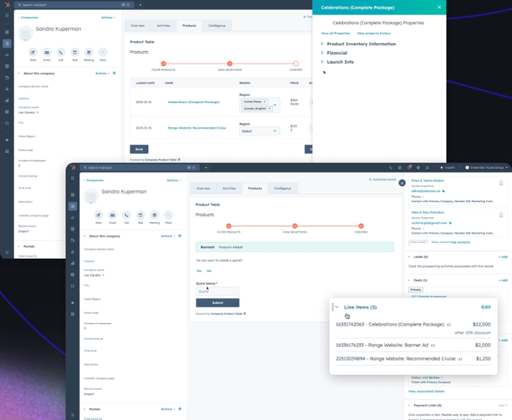Screen dimensions: 512x420
Task: Click the Task icon in the back window
Action: point(75,53)
